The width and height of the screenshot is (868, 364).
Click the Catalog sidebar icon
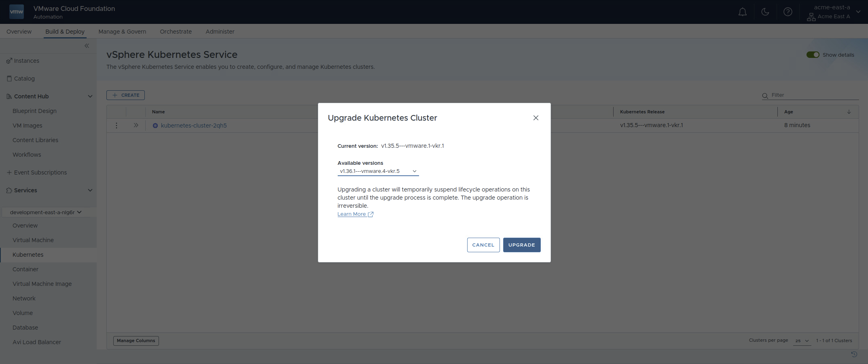point(9,79)
